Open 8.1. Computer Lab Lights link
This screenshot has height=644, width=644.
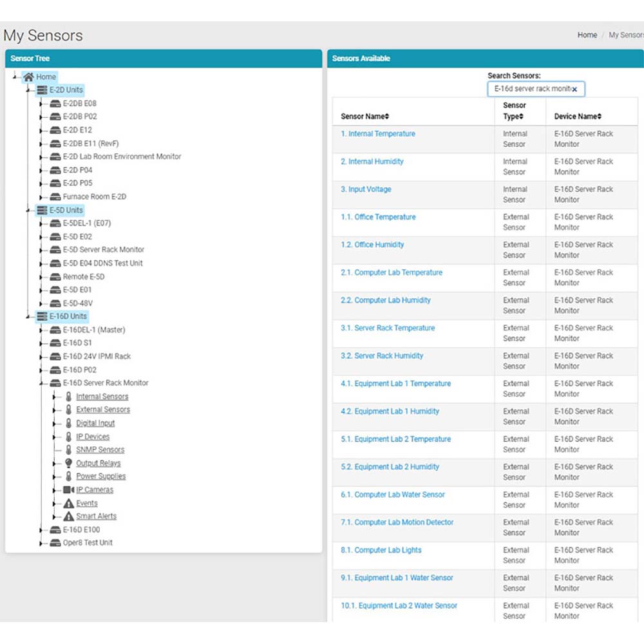381,551
